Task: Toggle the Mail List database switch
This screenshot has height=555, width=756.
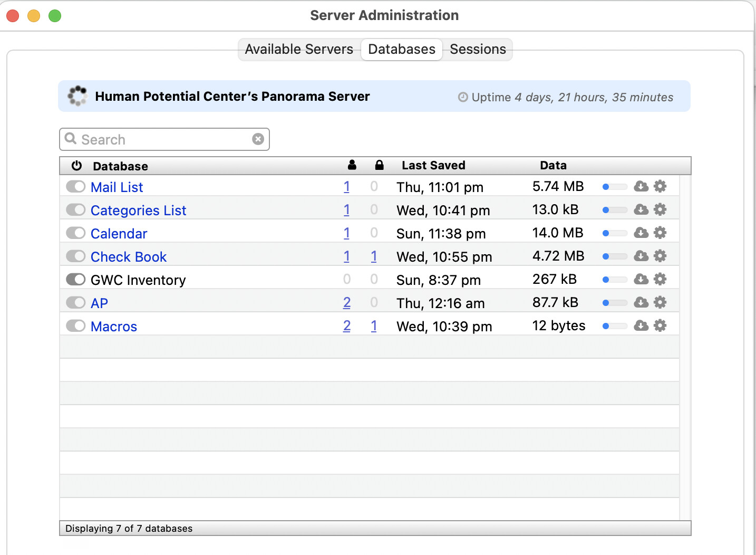Action: 76,187
